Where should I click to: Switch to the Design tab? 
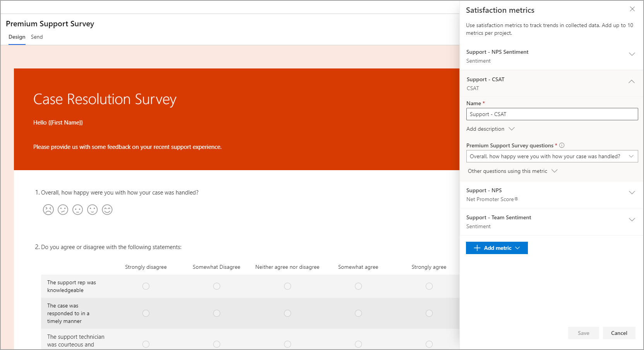pyautogui.click(x=17, y=37)
